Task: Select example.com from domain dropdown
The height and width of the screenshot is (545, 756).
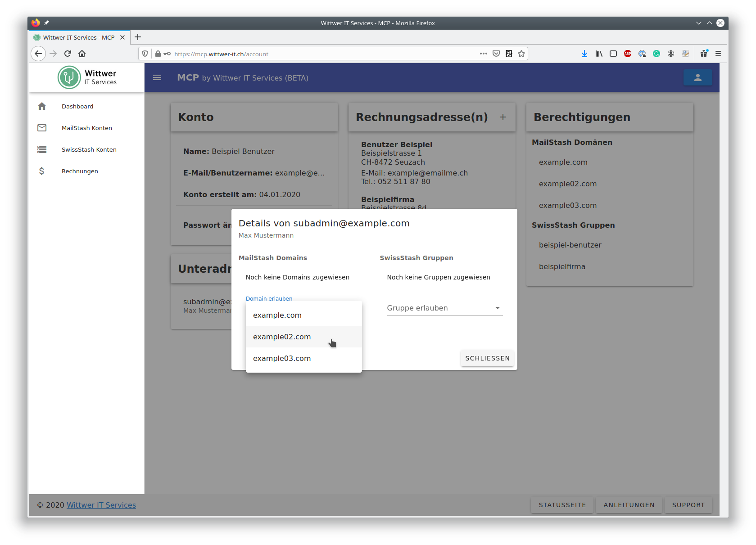Action: coord(304,315)
